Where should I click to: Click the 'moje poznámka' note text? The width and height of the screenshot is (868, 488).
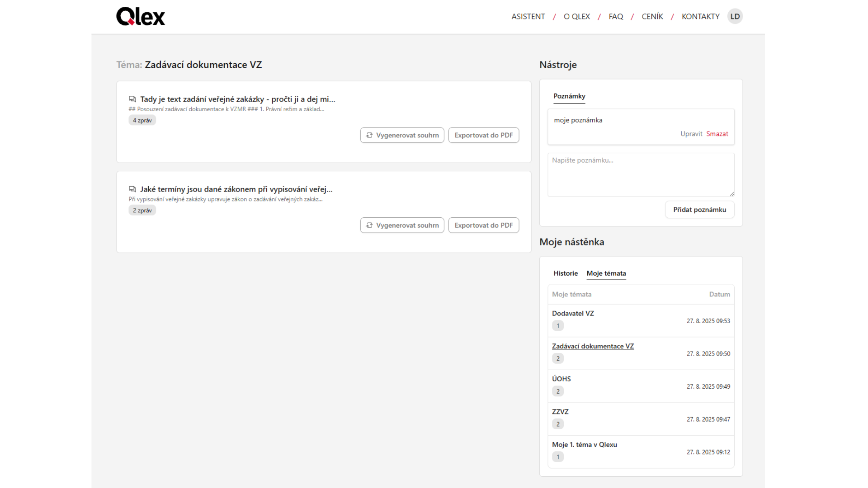578,120
